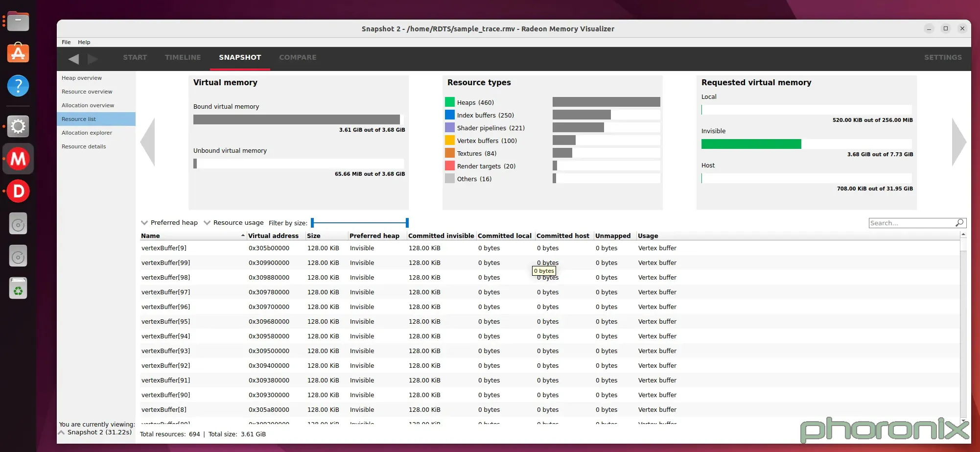Switch to the TIMELINE tab
This screenshot has height=452, width=980.
pos(183,57)
